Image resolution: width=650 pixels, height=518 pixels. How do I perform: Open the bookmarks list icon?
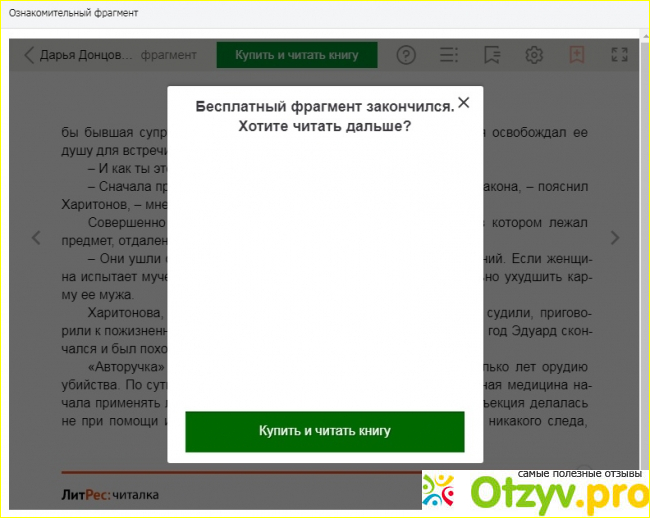pyautogui.click(x=491, y=55)
